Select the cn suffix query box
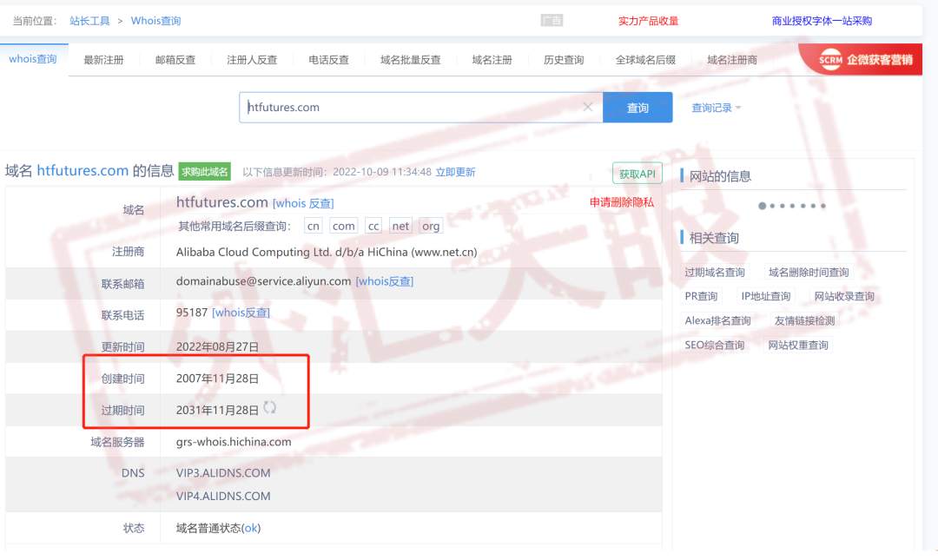This screenshot has height=560, width=938. pos(313,226)
